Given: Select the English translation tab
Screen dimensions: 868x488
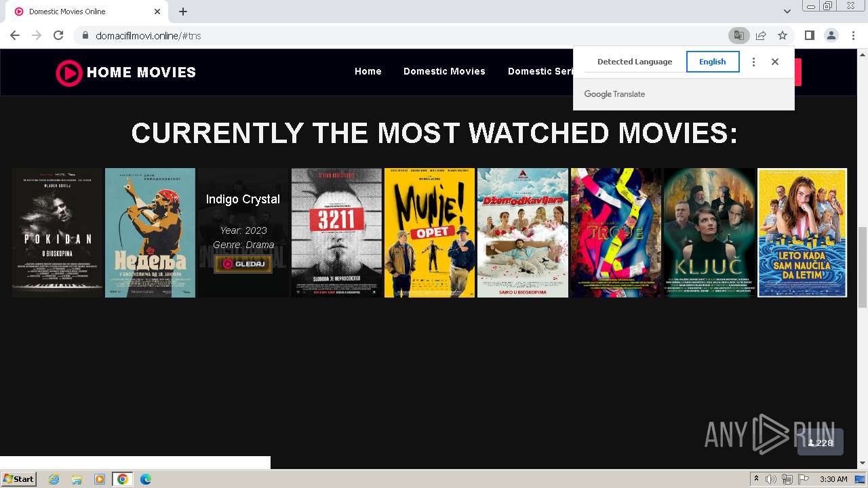Looking at the screenshot, I should click(x=713, y=62).
